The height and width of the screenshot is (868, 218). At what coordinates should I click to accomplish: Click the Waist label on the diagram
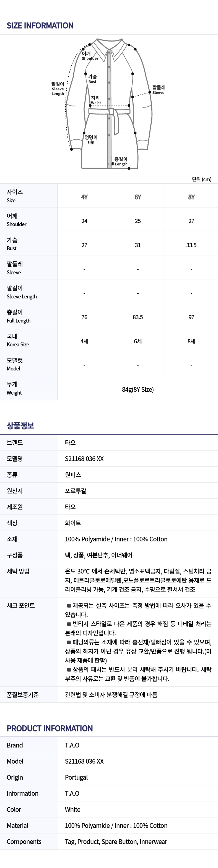point(95,100)
